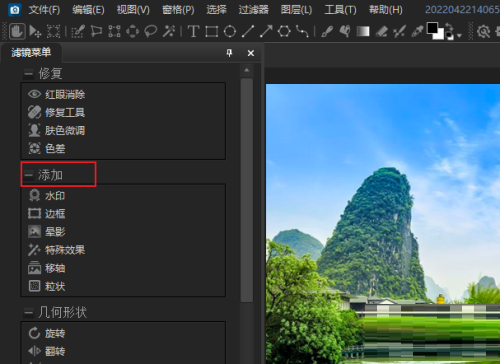Select the Curve tool

302,31
